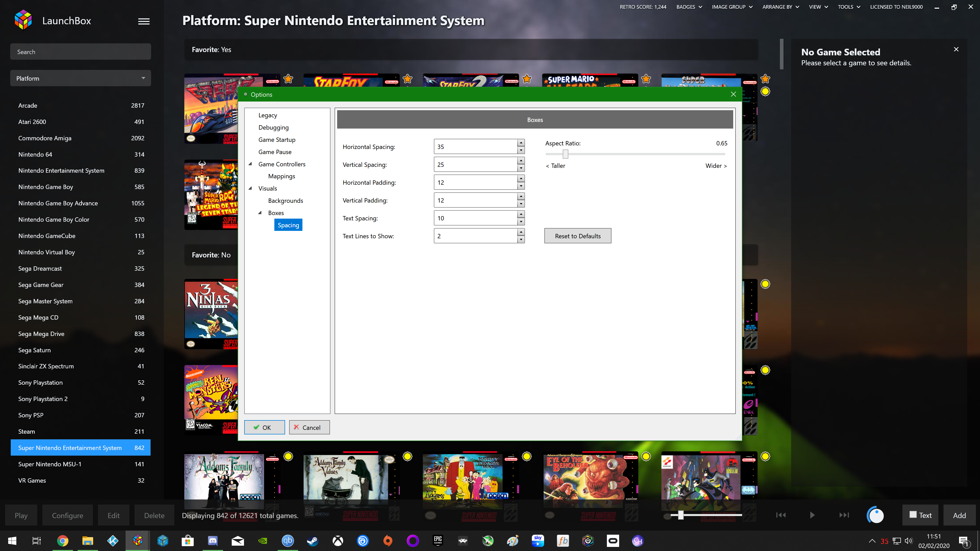
Task: Open Kodi from the taskbar
Action: tap(113, 541)
